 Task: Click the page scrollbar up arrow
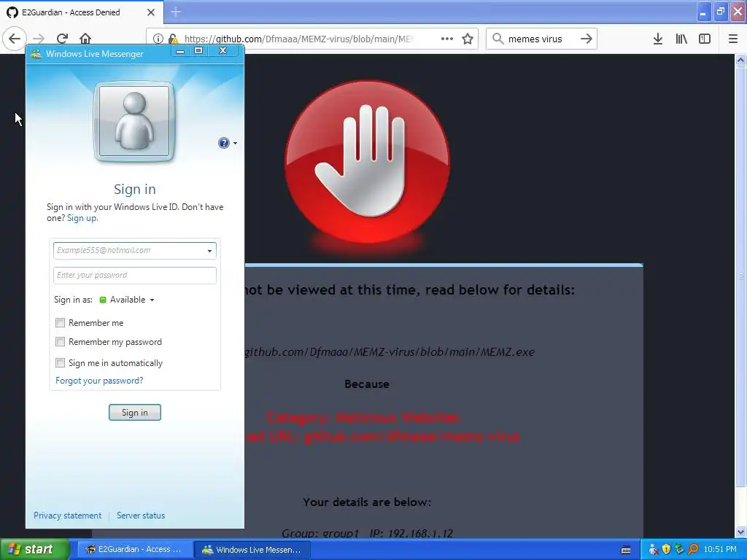[x=740, y=60]
